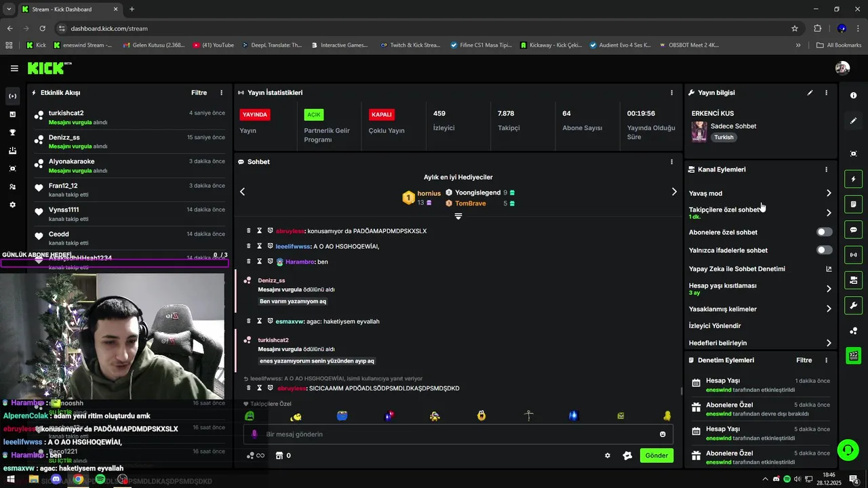Delete the ebruyless 'konusamıyor da' message via its trash icon
Screen dimensions: 868x488
(249, 231)
